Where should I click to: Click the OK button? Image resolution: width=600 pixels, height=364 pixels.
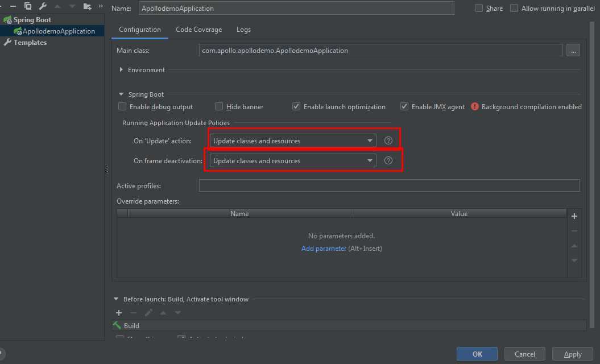(477, 354)
